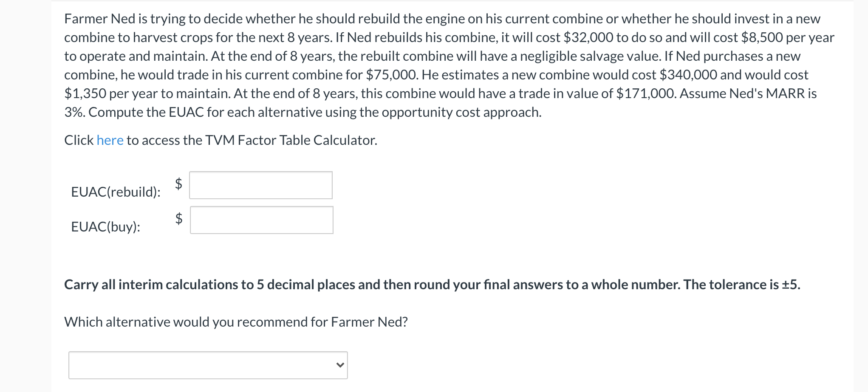The image size is (868, 392).
Task: Click the dropdown chevron arrow
Action: [x=340, y=365]
